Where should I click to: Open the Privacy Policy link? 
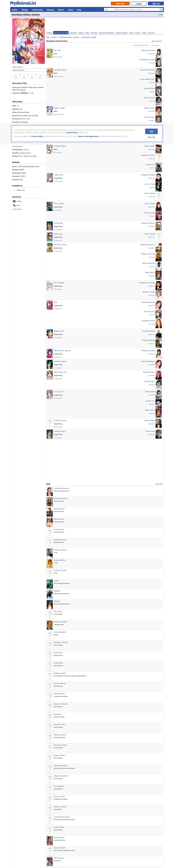(x=37, y=136)
